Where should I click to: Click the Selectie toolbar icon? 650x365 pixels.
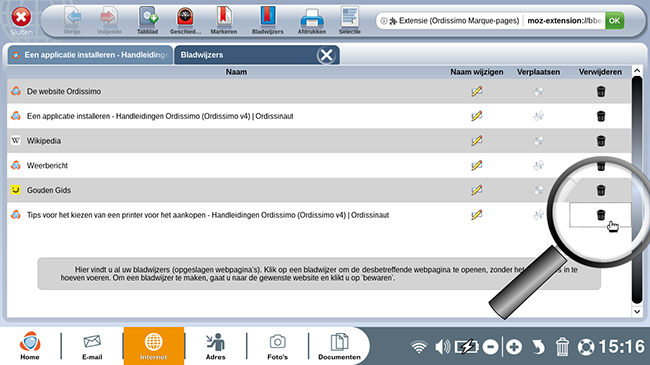pyautogui.click(x=349, y=20)
